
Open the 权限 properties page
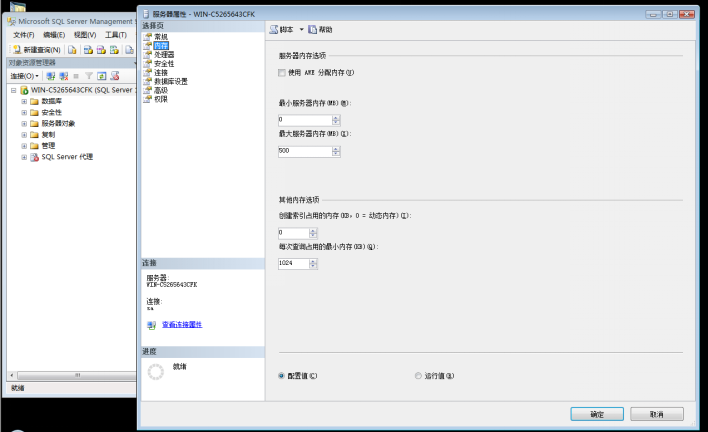coord(161,99)
